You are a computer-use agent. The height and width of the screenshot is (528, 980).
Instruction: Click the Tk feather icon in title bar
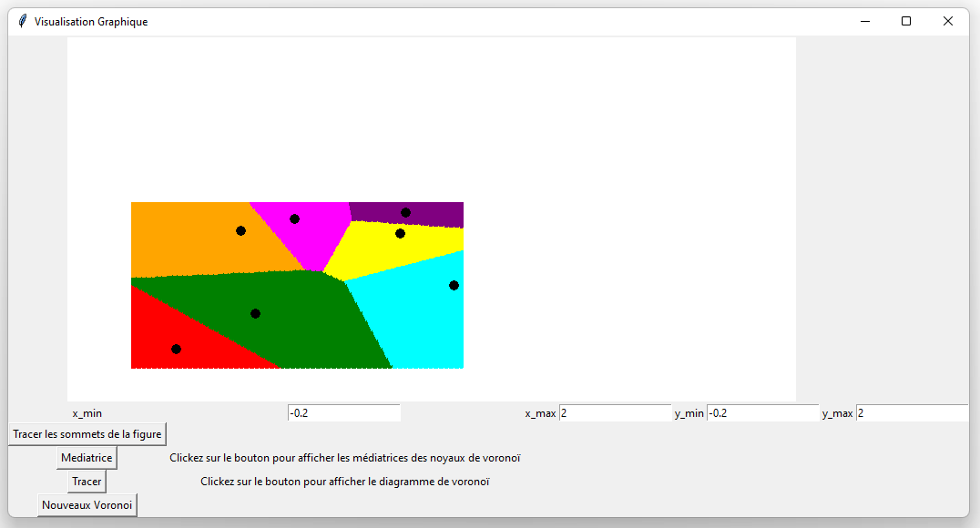coord(22,21)
